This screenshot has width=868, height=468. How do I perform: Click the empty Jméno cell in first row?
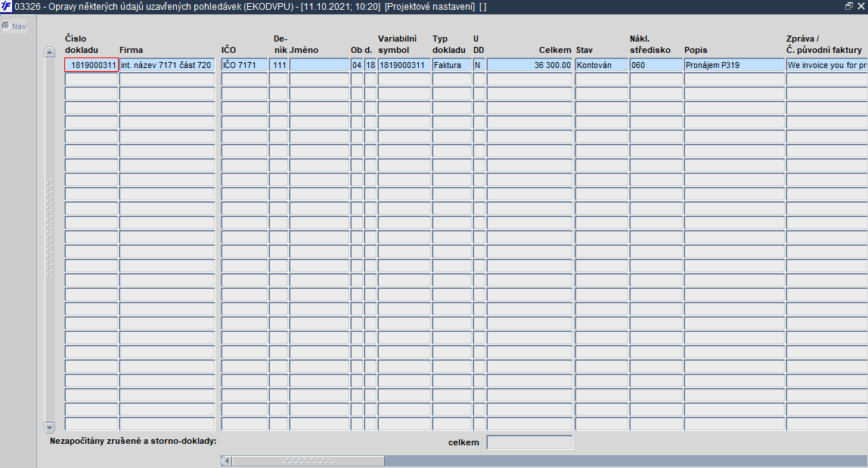319,65
